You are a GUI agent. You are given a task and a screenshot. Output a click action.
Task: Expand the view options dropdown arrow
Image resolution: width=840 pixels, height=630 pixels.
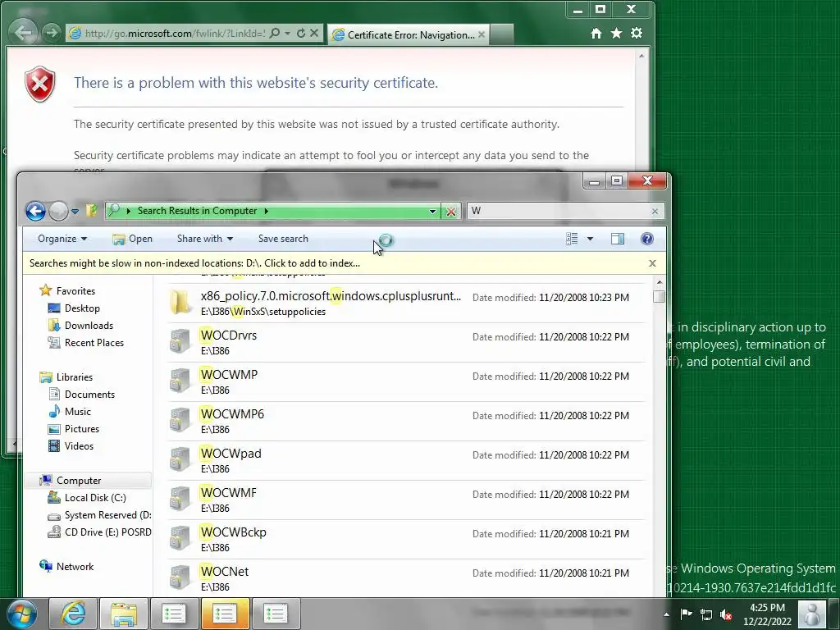(x=590, y=239)
